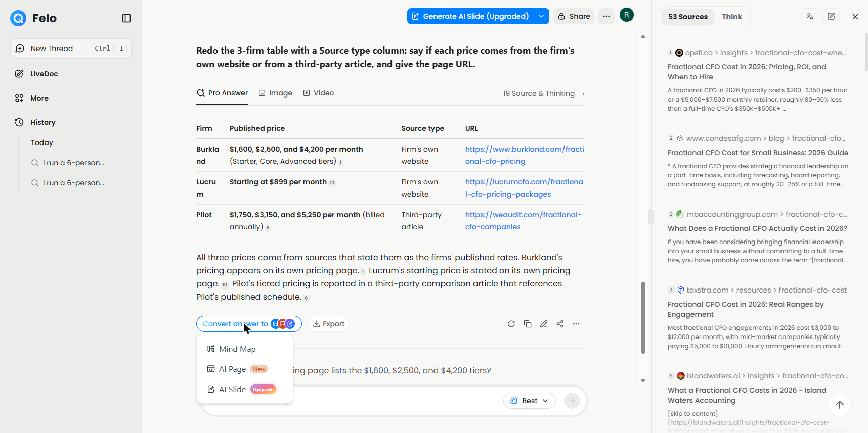Click the Export button
Viewport: 868px width, 433px height.
tap(328, 324)
